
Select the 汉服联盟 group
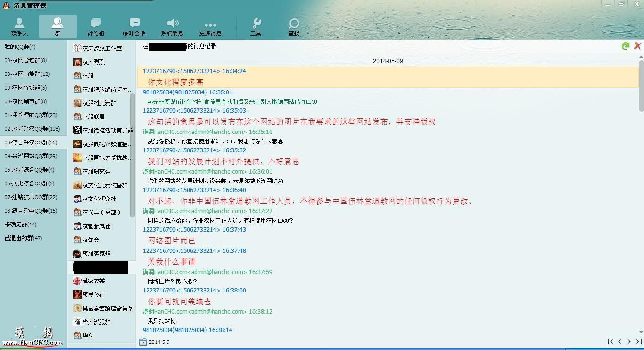93,117
